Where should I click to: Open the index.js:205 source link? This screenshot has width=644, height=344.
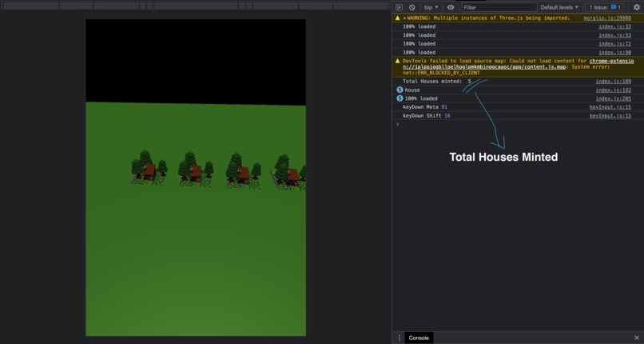coord(613,98)
